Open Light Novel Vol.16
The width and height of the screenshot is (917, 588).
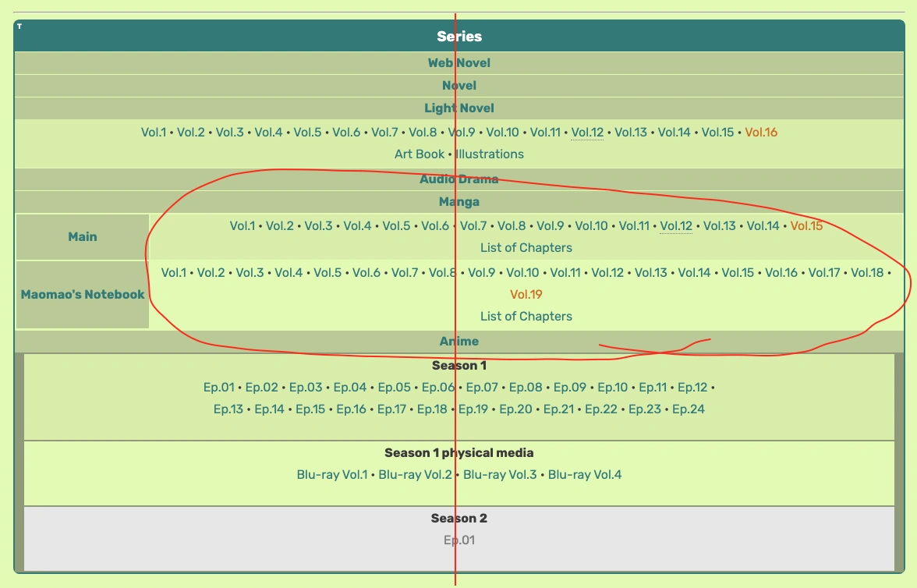click(x=760, y=133)
